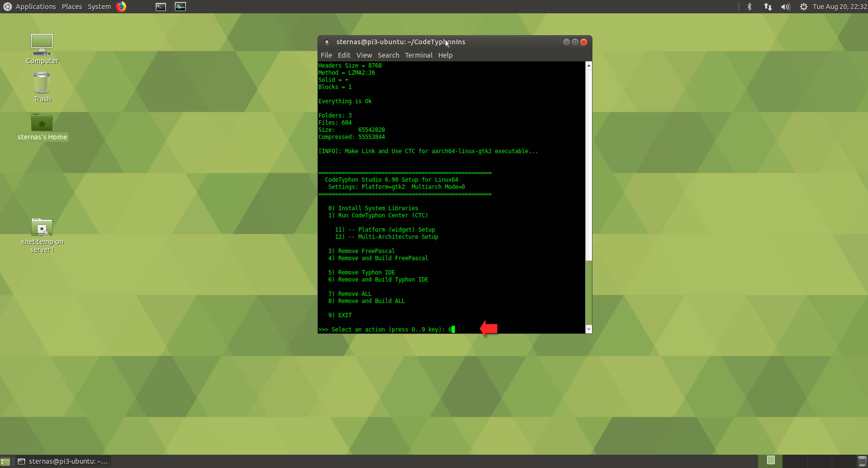This screenshot has width=868, height=468.
Task: Click '7) Remove ALL' line
Action: (x=350, y=294)
